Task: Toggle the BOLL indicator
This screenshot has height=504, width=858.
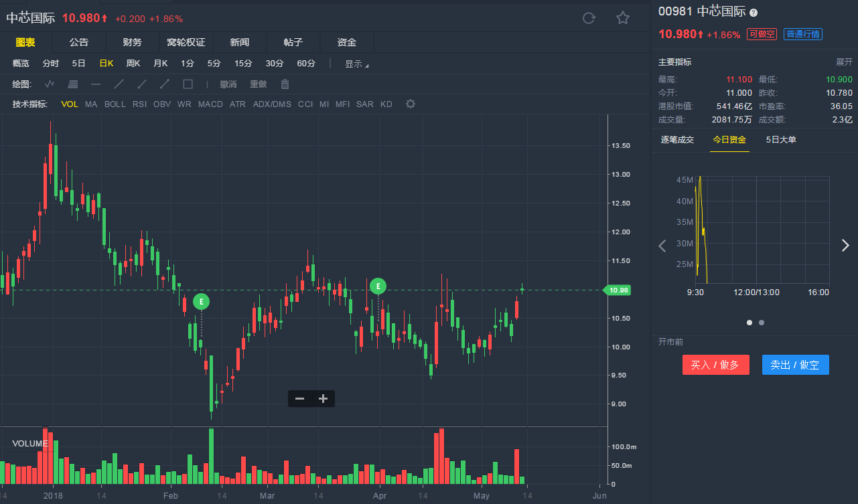Action: (115, 104)
